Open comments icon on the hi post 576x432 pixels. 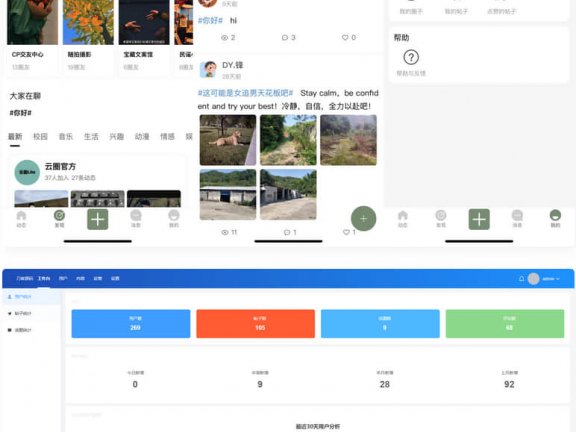tap(285, 37)
